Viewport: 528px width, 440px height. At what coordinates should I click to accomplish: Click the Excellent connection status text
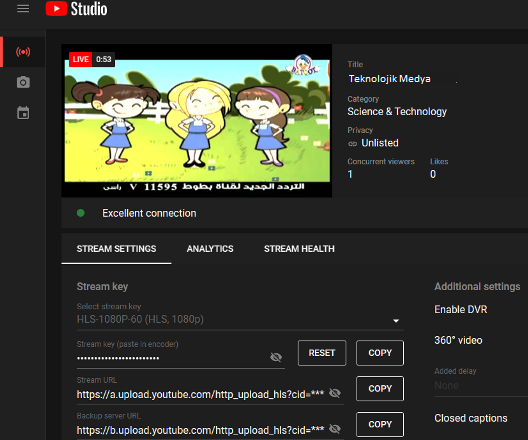click(149, 213)
